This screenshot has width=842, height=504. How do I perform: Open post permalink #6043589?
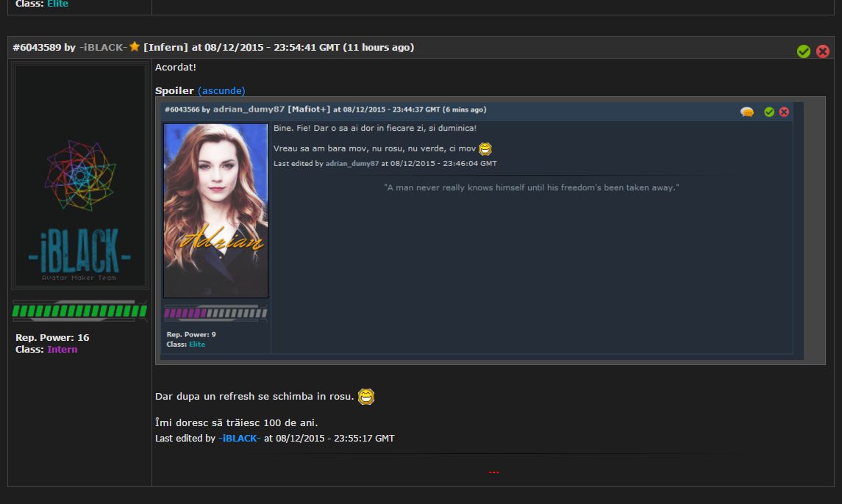point(37,47)
